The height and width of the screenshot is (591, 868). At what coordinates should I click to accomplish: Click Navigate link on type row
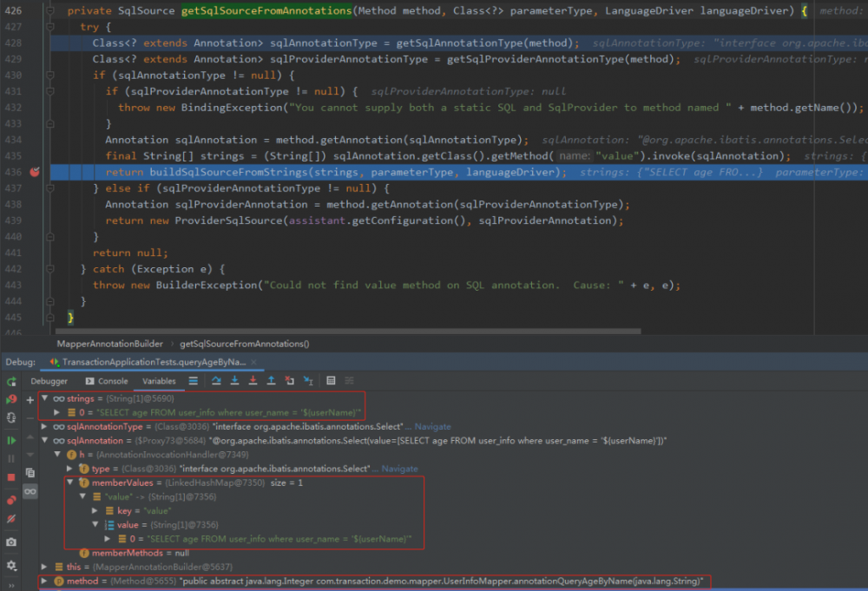click(x=399, y=469)
